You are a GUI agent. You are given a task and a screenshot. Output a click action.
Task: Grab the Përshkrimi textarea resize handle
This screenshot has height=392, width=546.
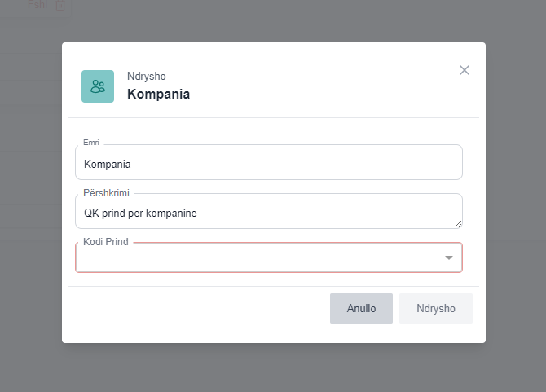click(x=458, y=224)
